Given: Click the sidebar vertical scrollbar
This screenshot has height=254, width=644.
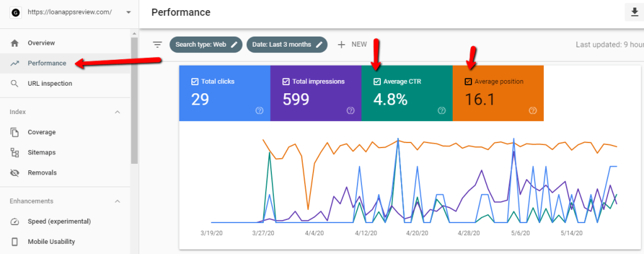Looking at the screenshot, I should pyautogui.click(x=134, y=101).
